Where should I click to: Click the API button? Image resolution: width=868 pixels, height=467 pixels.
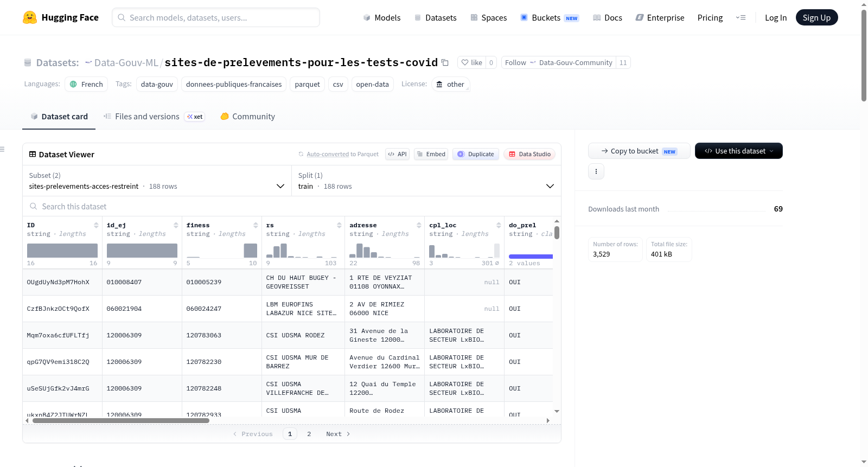397,154
